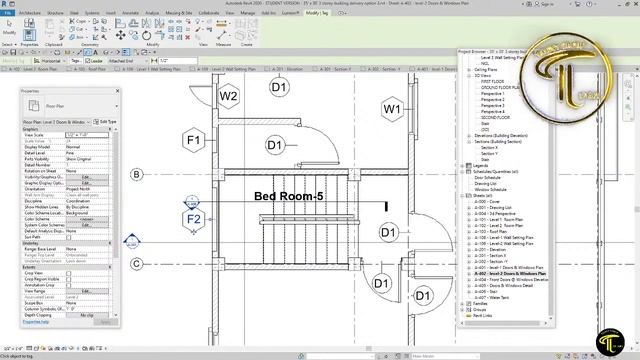Click Edit for Visibility/Graphics Overrides
The width and height of the screenshot is (640, 360).
87,177
